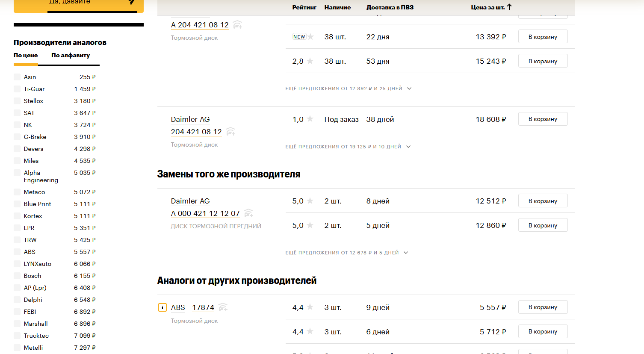This screenshot has height=354, width=644.
Task: Click the star beside the NEW badge
Action: pyautogui.click(x=310, y=37)
